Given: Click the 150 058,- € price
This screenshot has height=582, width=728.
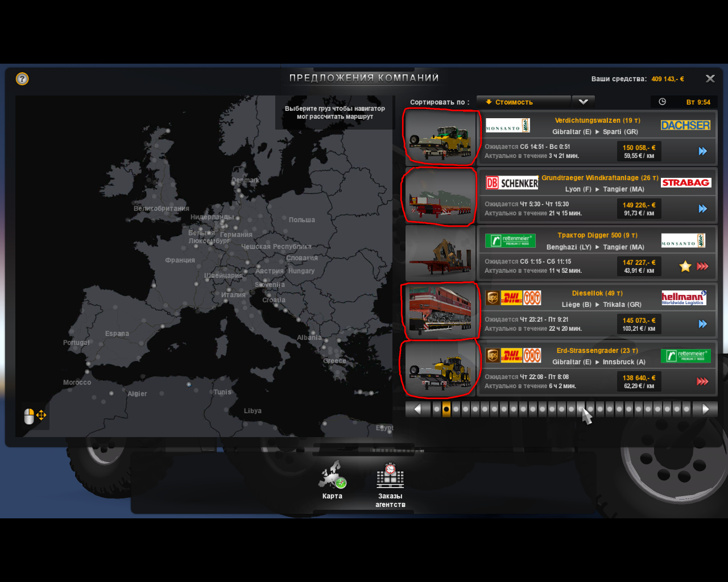Looking at the screenshot, I should pyautogui.click(x=639, y=148).
